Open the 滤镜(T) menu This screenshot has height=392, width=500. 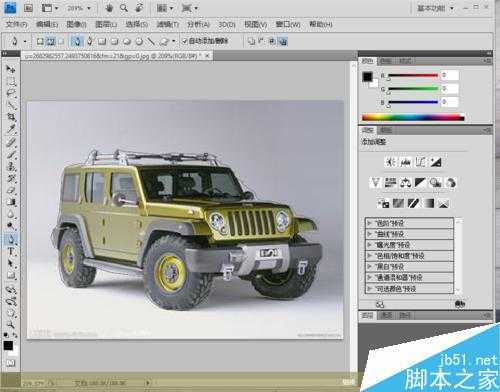(x=167, y=24)
